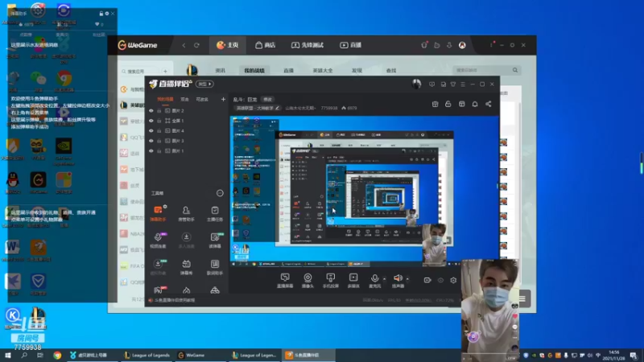Switch to the third scene tab in 直播伴侣
This screenshot has height=362, width=644.
coord(202,99)
